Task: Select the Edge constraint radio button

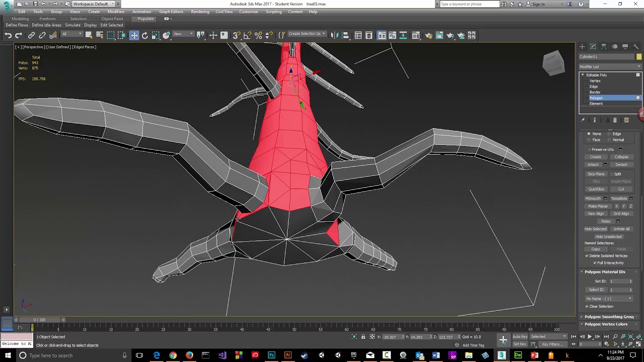Action: pyautogui.click(x=609, y=134)
